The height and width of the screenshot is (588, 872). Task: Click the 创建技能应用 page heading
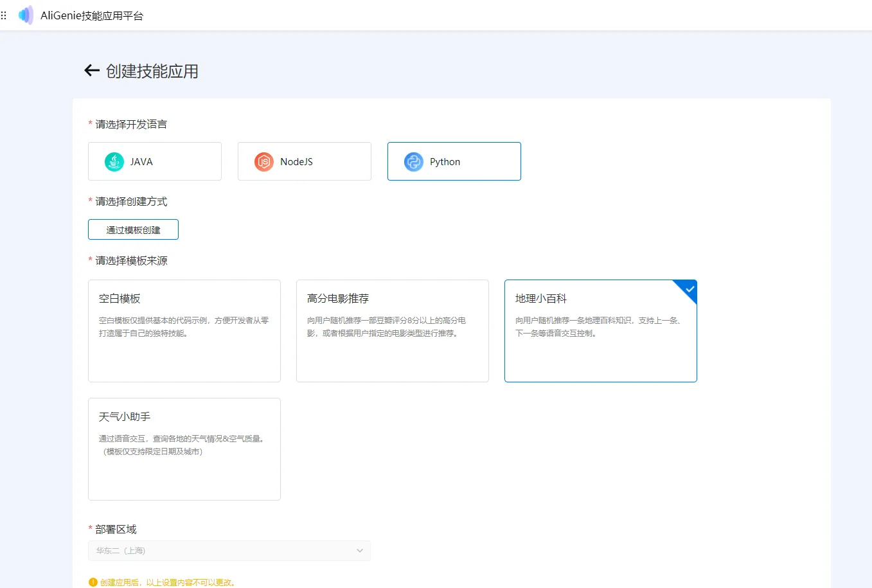click(x=152, y=71)
